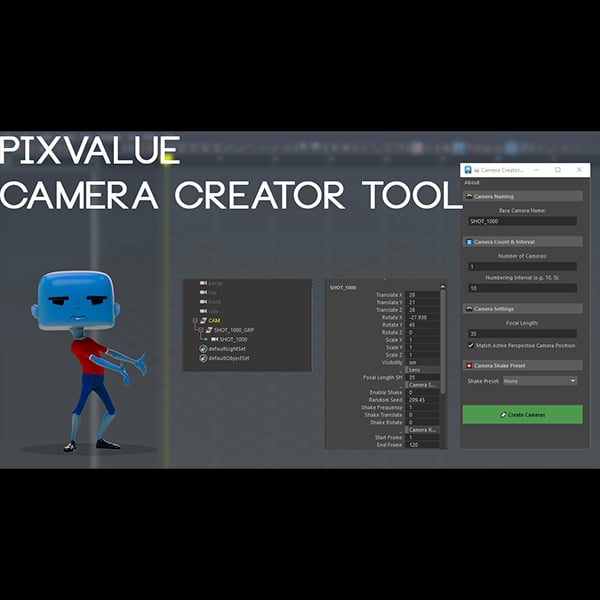Select the Rotate Y channel label
The width and height of the screenshot is (600, 600).
tap(392, 325)
